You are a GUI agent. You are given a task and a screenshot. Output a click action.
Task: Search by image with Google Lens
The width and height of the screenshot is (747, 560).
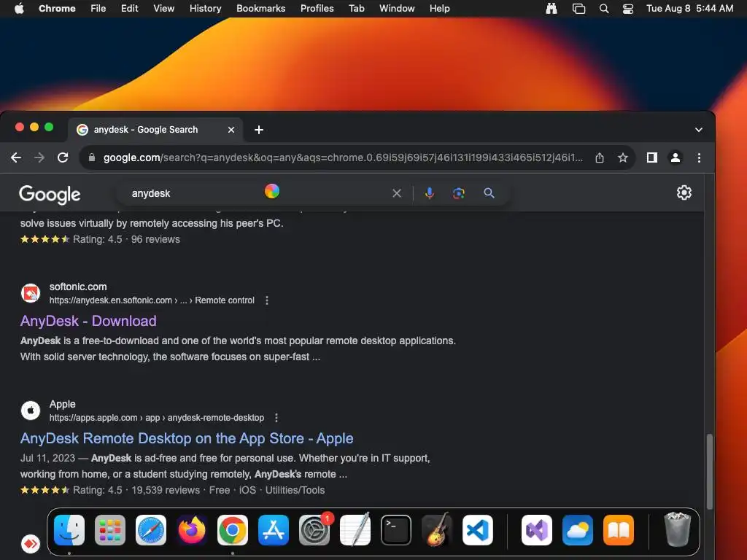[459, 193]
